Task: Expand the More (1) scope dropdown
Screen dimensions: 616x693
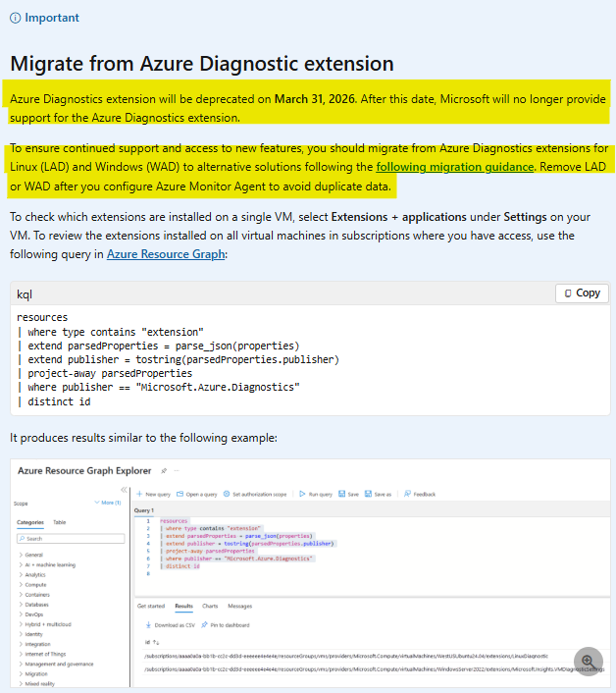Action: (x=108, y=503)
